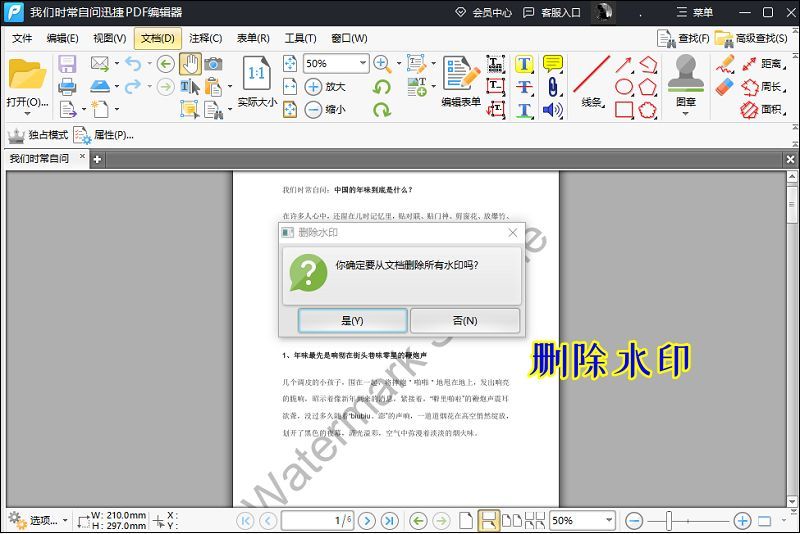Image resolution: width=800 pixels, height=534 pixels.
Task: Open the status bar zoom dropdown
Action: click(x=609, y=520)
